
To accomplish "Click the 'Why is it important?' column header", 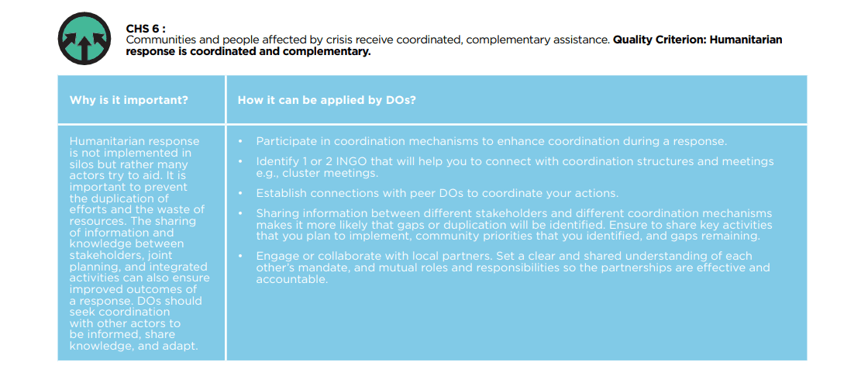I will (x=129, y=100).
